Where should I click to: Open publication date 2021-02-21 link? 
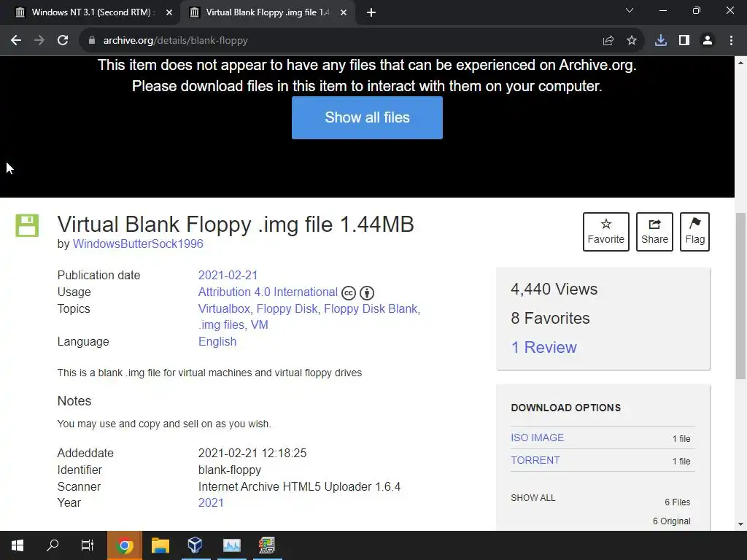click(x=228, y=275)
